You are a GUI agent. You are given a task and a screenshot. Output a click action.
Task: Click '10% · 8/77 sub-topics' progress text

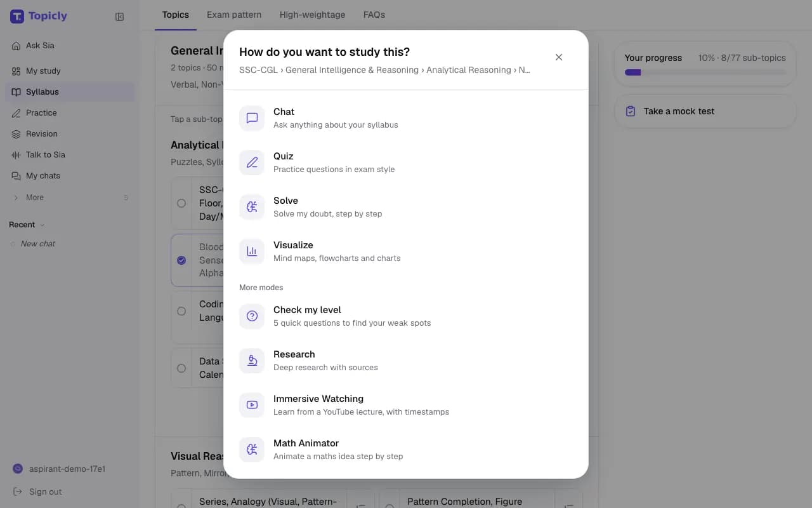coord(742,58)
